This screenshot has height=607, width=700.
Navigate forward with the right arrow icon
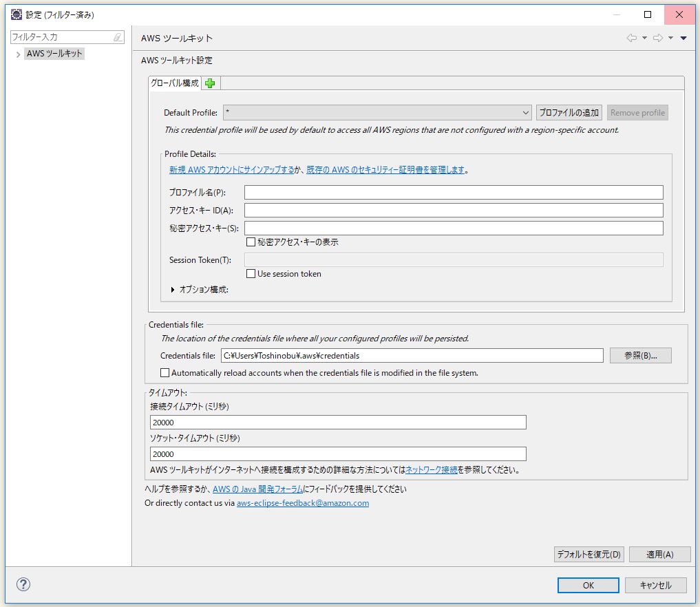(657, 38)
